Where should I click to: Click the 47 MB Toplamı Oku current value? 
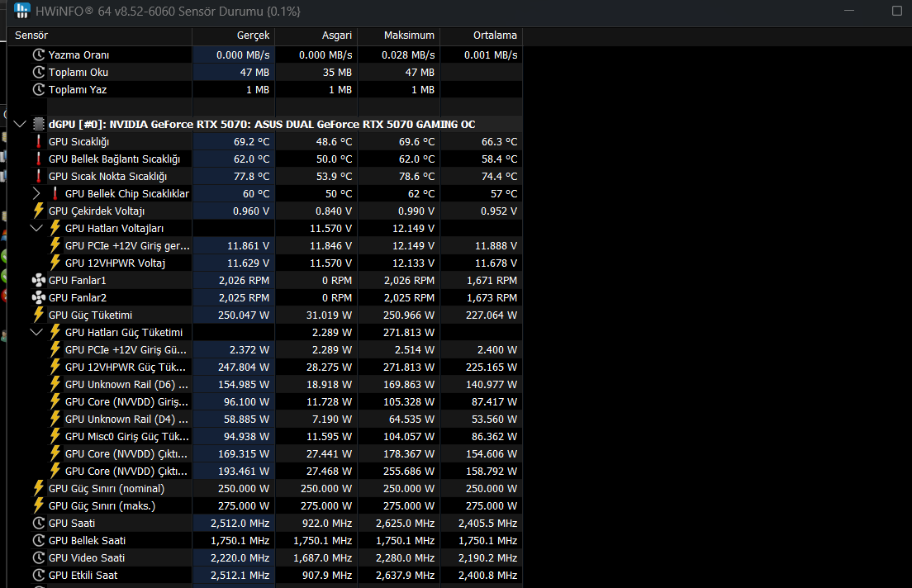254,72
